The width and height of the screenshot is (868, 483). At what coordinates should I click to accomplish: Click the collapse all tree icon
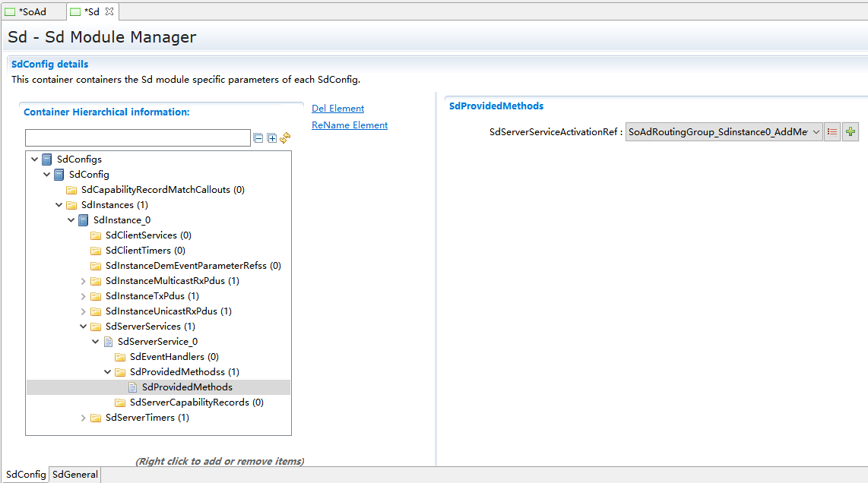258,138
